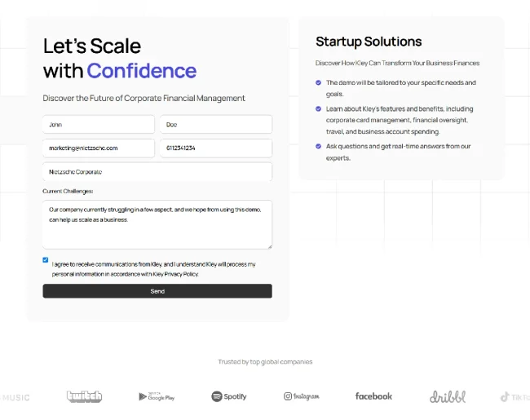Click the check bullet beside Ask questions text
Screen dimensions: 530x420
tap(318, 146)
